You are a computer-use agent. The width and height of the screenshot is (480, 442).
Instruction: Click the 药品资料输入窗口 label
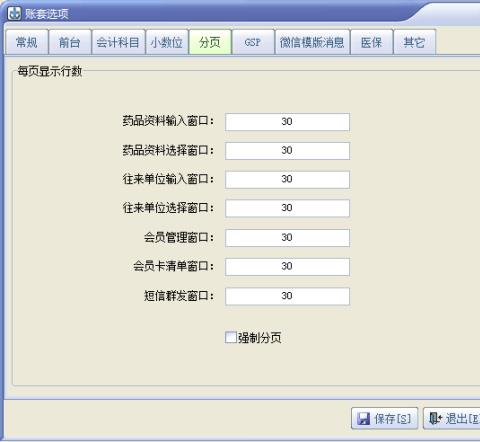click(168, 121)
